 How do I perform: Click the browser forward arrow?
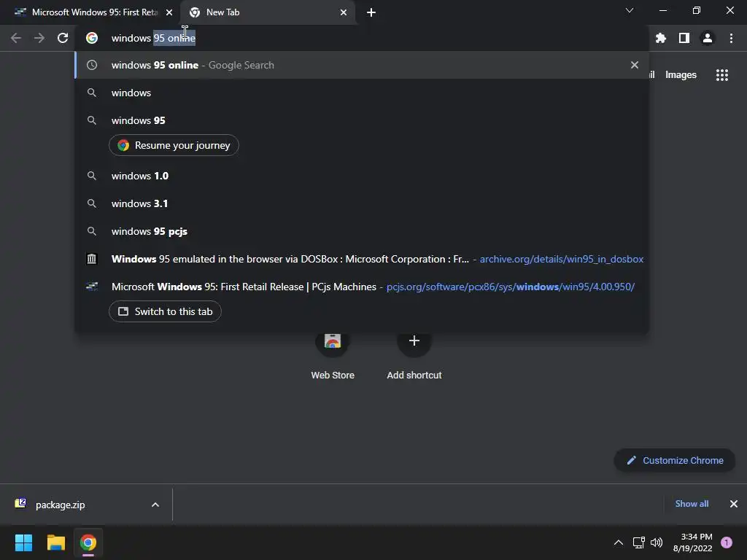tap(39, 38)
